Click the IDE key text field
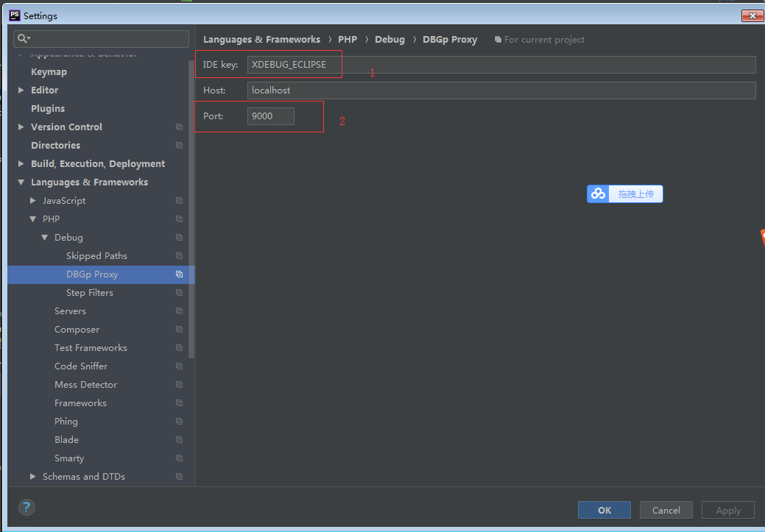This screenshot has width=765, height=532. tap(501, 65)
